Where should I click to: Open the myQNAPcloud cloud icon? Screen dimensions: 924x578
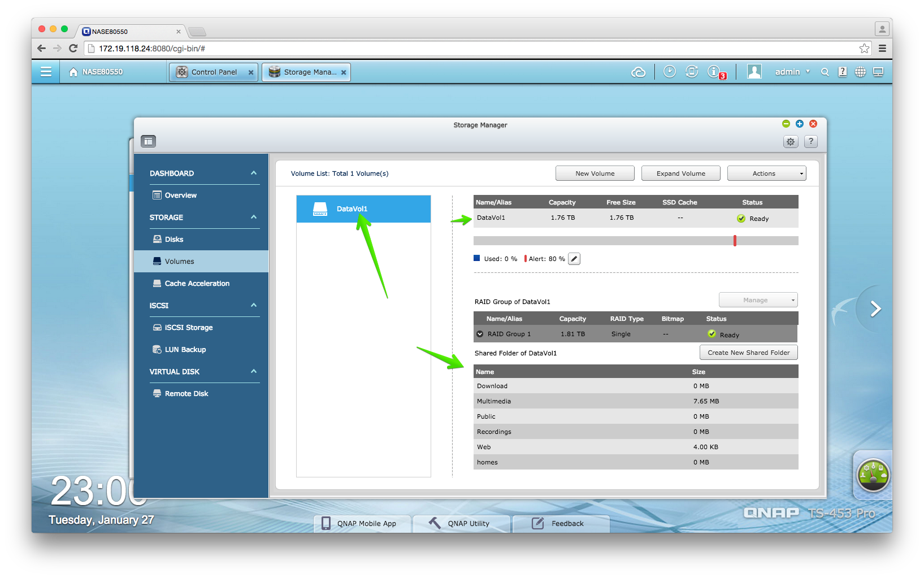pyautogui.click(x=638, y=72)
